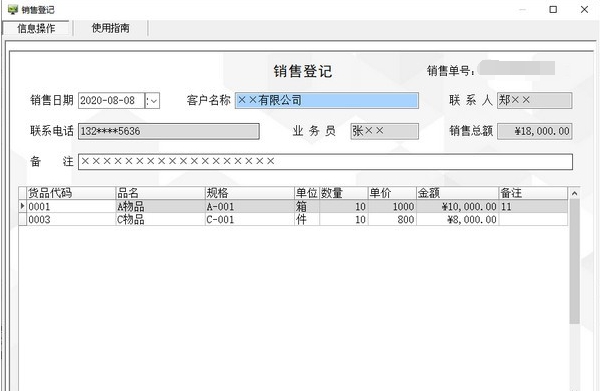The width and height of the screenshot is (600, 391).
Task: Click the quantity cell 10 in the C物品 row
Action: click(x=344, y=220)
